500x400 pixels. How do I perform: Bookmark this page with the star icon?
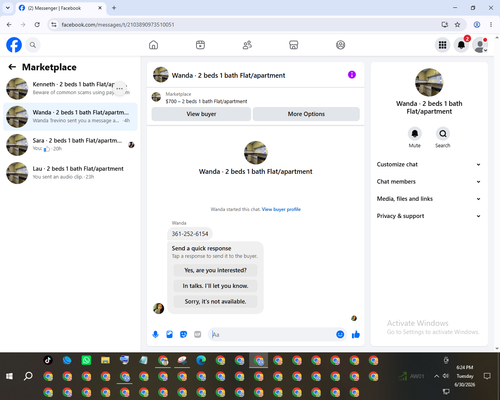pos(457,24)
